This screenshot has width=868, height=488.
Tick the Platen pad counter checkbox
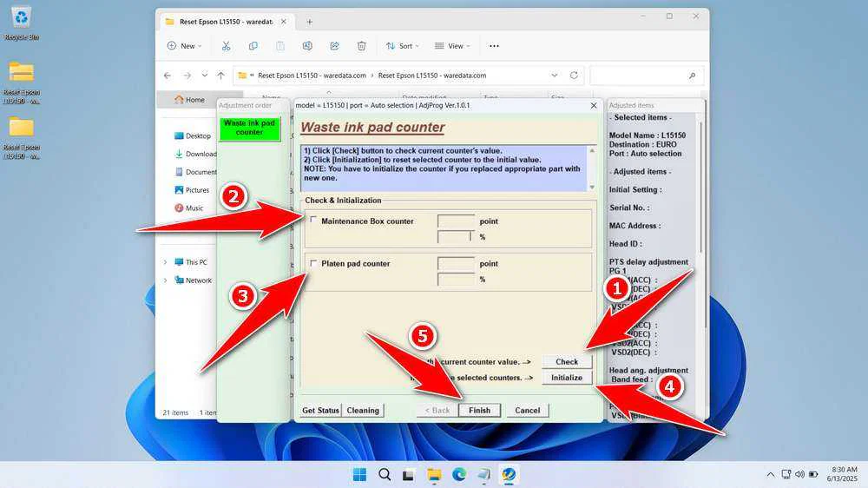click(314, 262)
